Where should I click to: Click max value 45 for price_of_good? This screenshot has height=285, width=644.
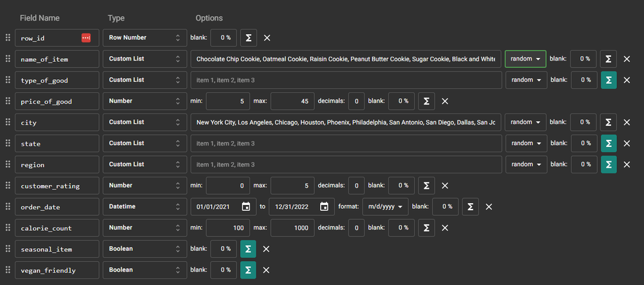point(292,101)
